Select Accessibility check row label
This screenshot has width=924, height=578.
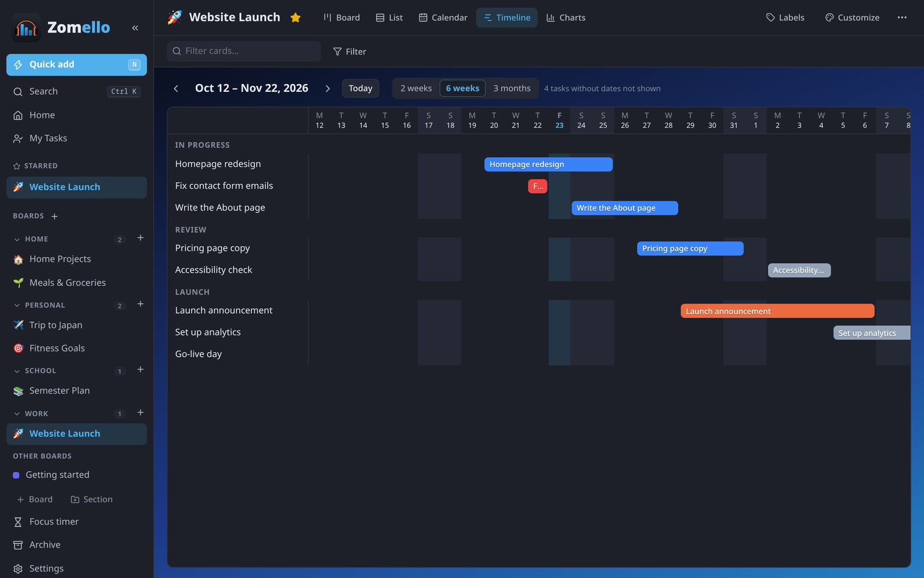coord(214,270)
